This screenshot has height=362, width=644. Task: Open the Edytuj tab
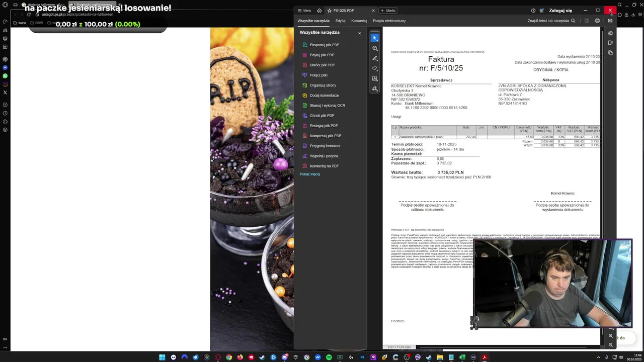coord(340,21)
